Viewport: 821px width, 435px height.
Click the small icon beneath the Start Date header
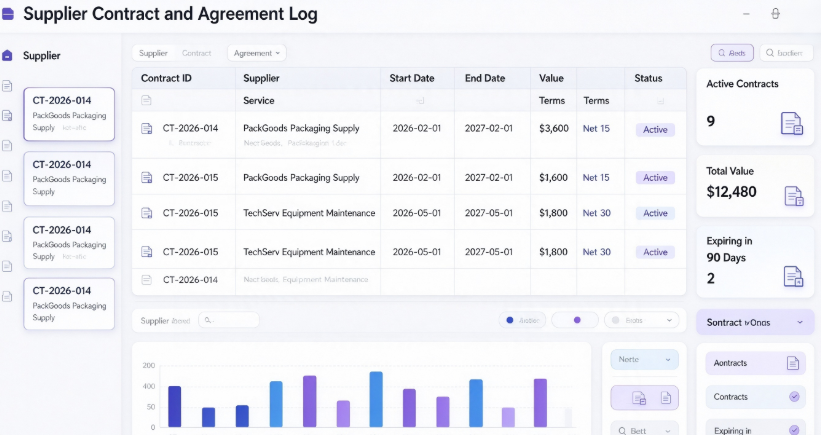pos(420,101)
